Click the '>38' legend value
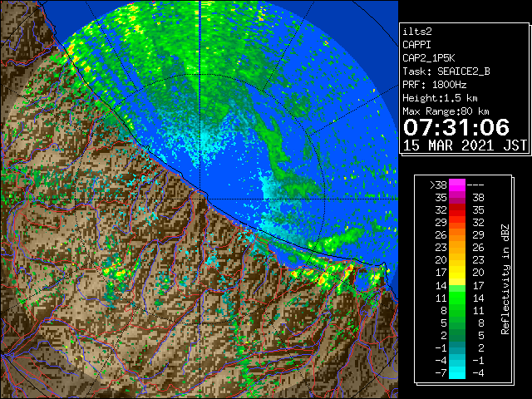532x399 pixels. click(x=438, y=185)
